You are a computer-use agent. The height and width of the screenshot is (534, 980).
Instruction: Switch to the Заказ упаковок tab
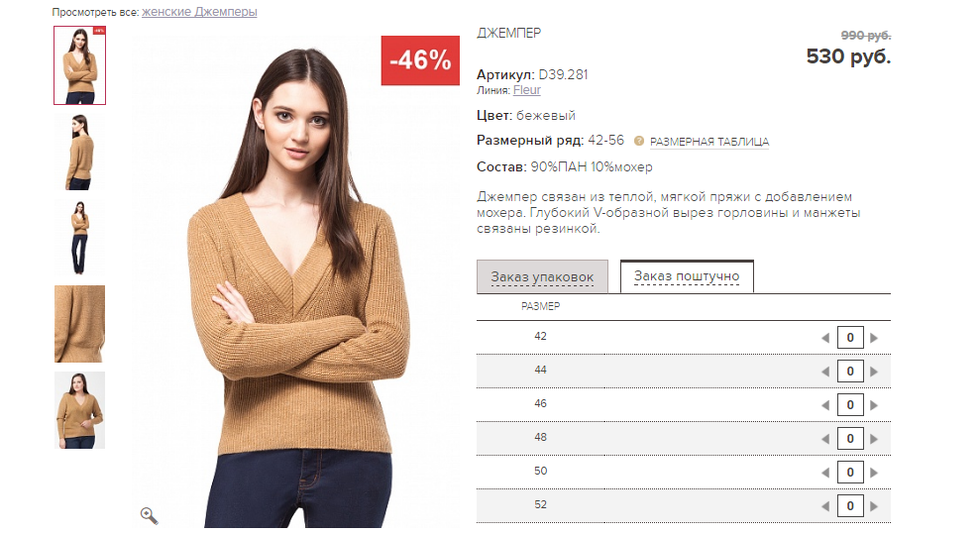tap(542, 276)
